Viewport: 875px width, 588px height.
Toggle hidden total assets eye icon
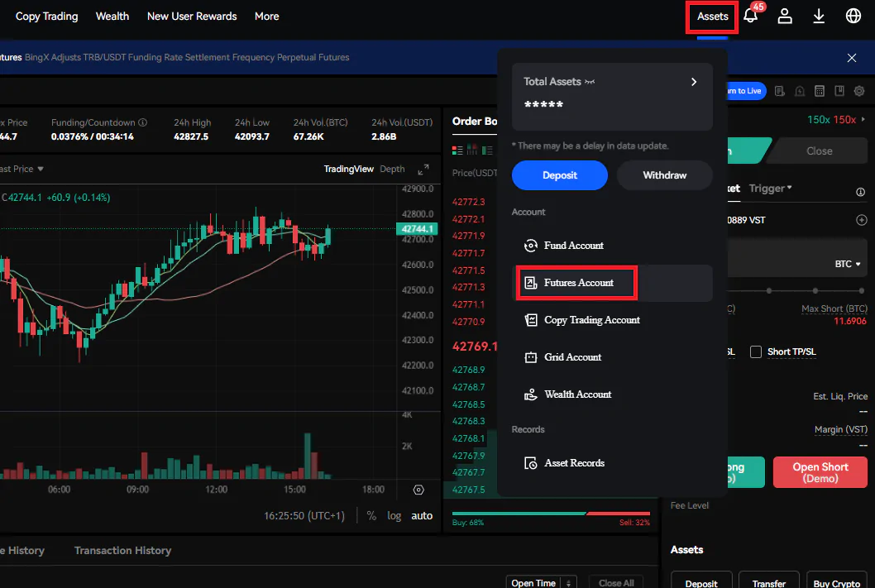(x=590, y=82)
